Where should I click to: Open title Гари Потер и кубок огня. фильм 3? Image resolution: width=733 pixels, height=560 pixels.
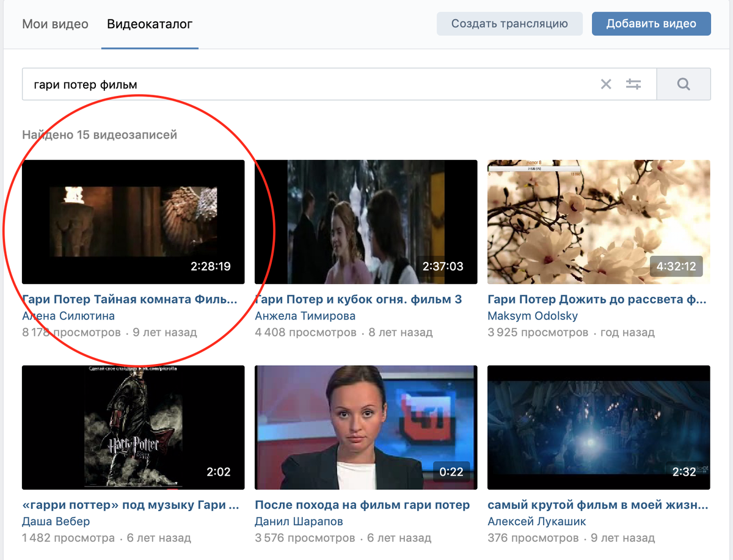[x=359, y=300]
